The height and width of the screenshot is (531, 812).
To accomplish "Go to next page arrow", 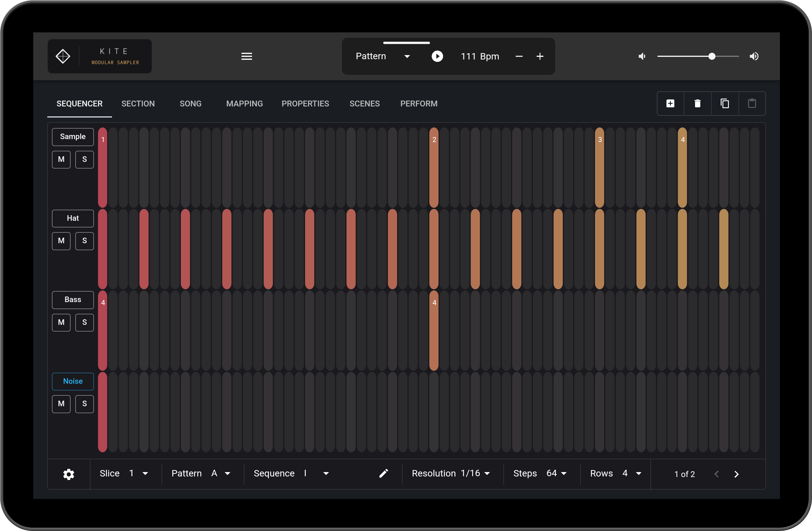I will tap(736, 474).
